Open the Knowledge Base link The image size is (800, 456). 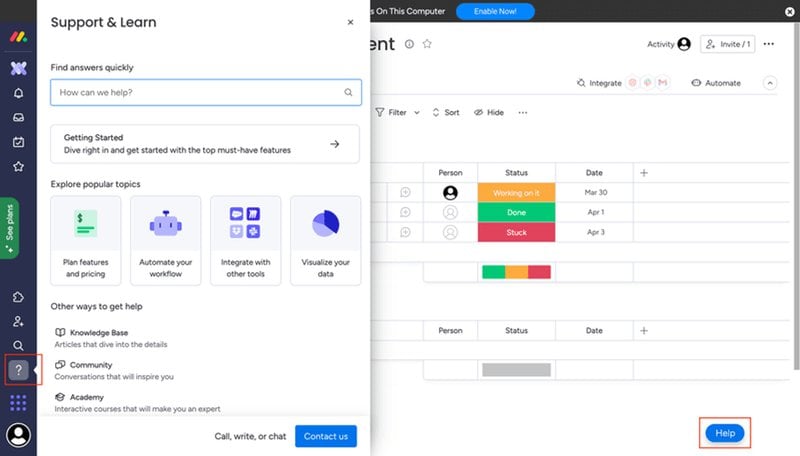click(98, 332)
